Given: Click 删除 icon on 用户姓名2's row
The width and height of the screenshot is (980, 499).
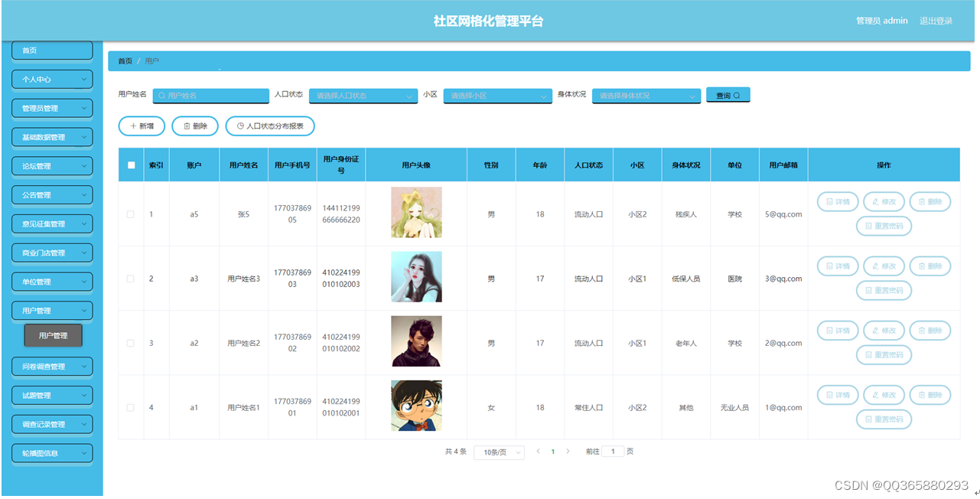Looking at the screenshot, I should point(930,330).
